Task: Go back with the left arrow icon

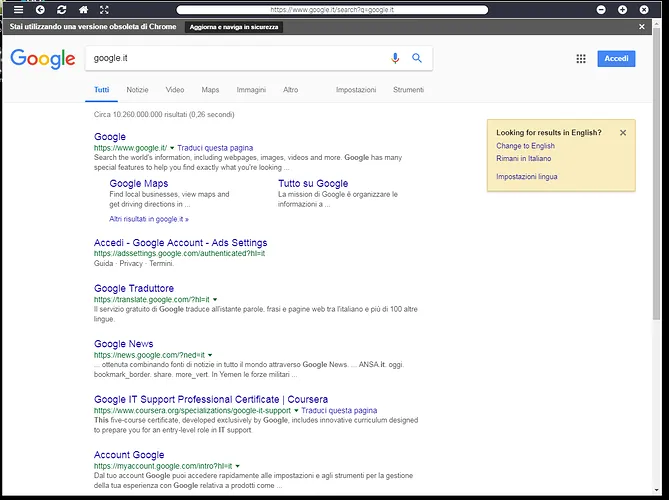Action: pos(40,9)
